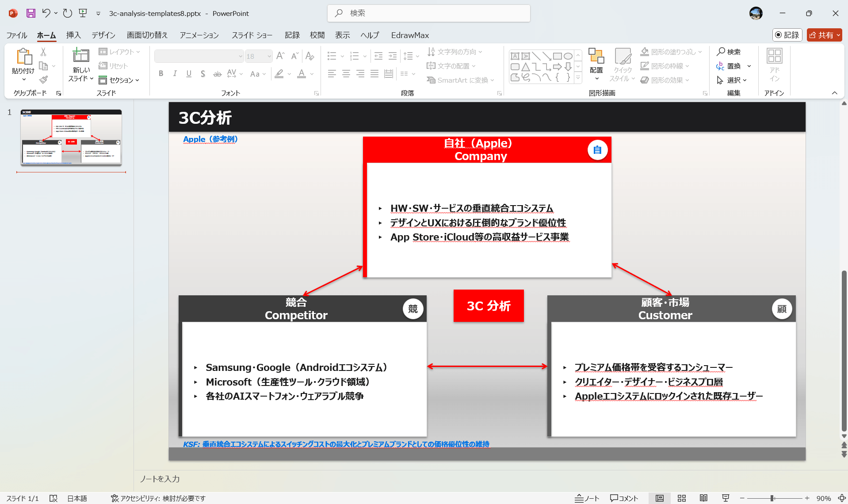This screenshot has width=848, height=504.
Task: Open the bullets dropdown arrow
Action: tap(342, 56)
